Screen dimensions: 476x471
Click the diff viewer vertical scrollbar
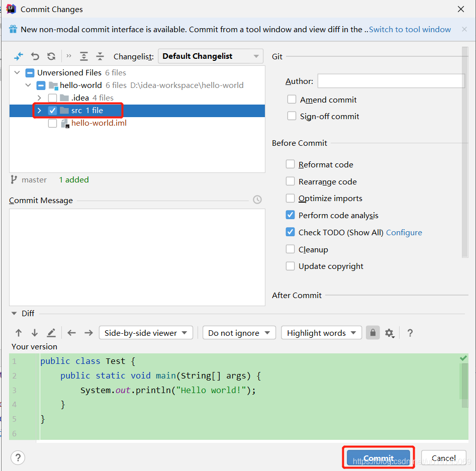[x=464, y=386]
